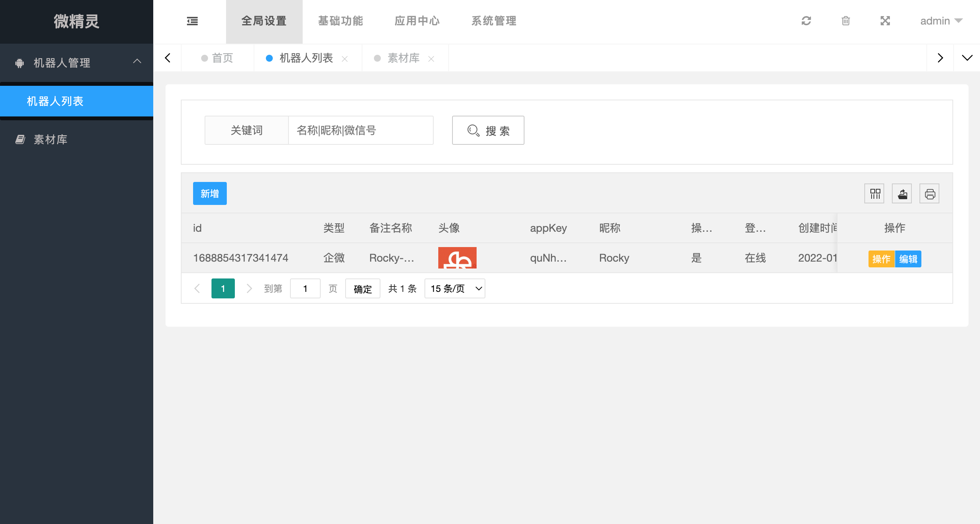Click the robot avatar thumbnail

pos(457,258)
